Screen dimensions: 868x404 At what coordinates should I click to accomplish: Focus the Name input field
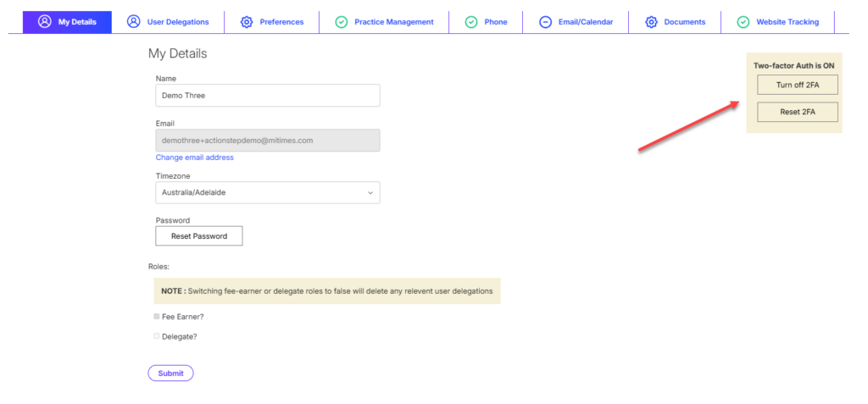pyautogui.click(x=267, y=96)
